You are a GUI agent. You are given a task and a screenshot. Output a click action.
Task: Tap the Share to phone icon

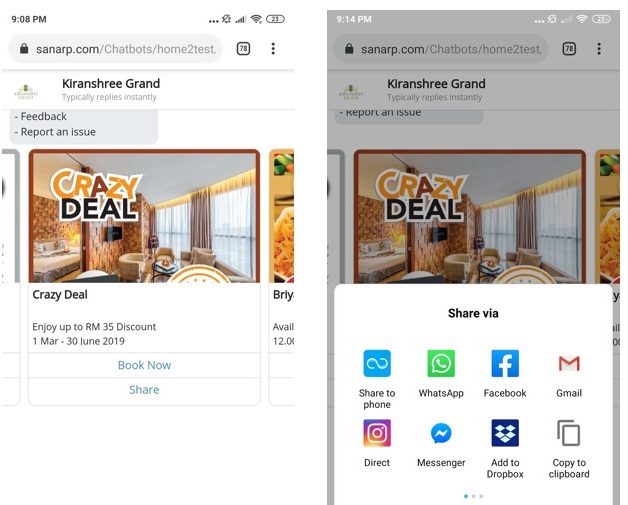coord(377,363)
